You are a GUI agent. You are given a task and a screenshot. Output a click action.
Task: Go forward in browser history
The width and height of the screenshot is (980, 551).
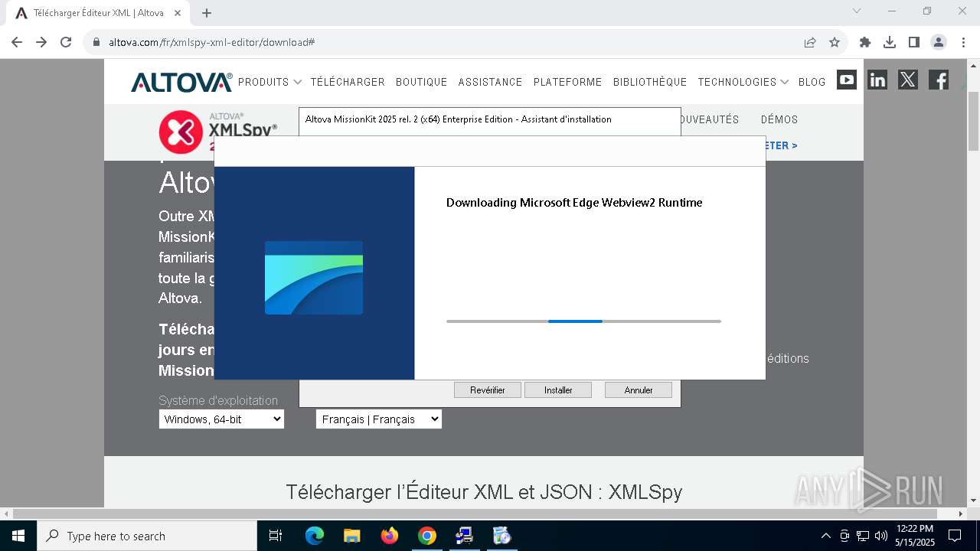tap(41, 42)
